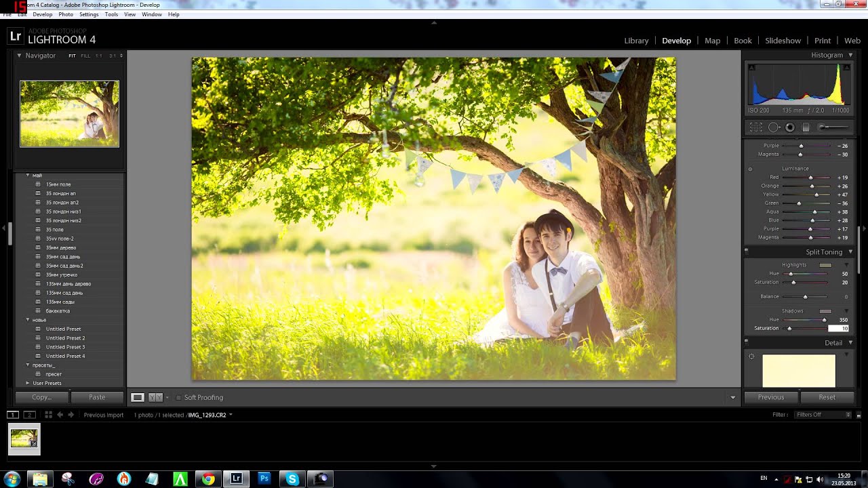The height and width of the screenshot is (488, 868).
Task: Switch to the Library module
Action: pos(636,41)
